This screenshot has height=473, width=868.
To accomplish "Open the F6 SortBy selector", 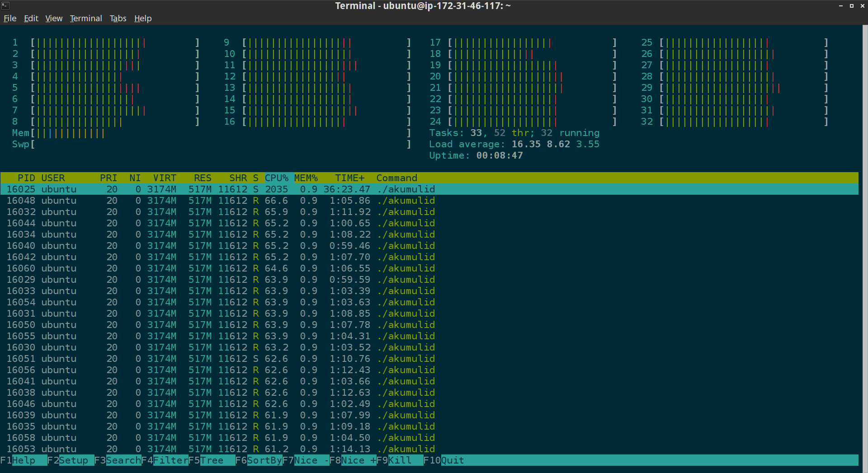I will pyautogui.click(x=259, y=460).
